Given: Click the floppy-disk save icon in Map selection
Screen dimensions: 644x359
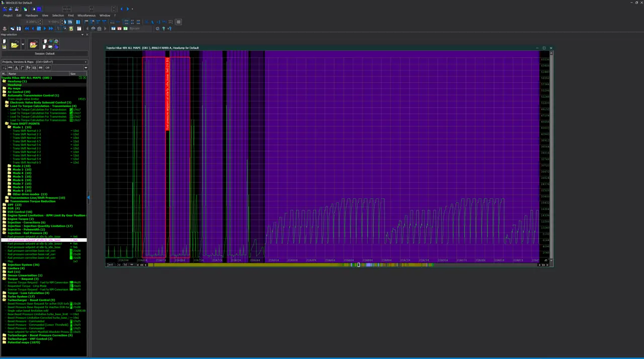Looking at the screenshot, I should tap(4, 47).
